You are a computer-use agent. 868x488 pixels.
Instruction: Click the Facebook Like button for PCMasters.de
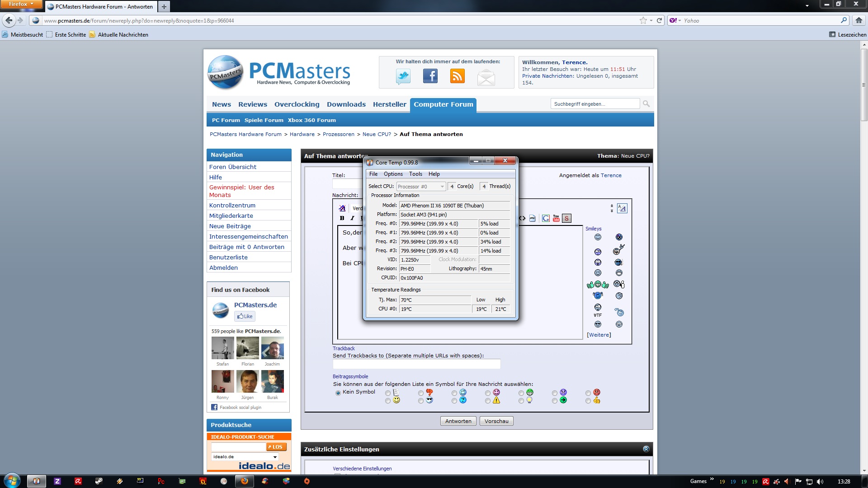[245, 316]
